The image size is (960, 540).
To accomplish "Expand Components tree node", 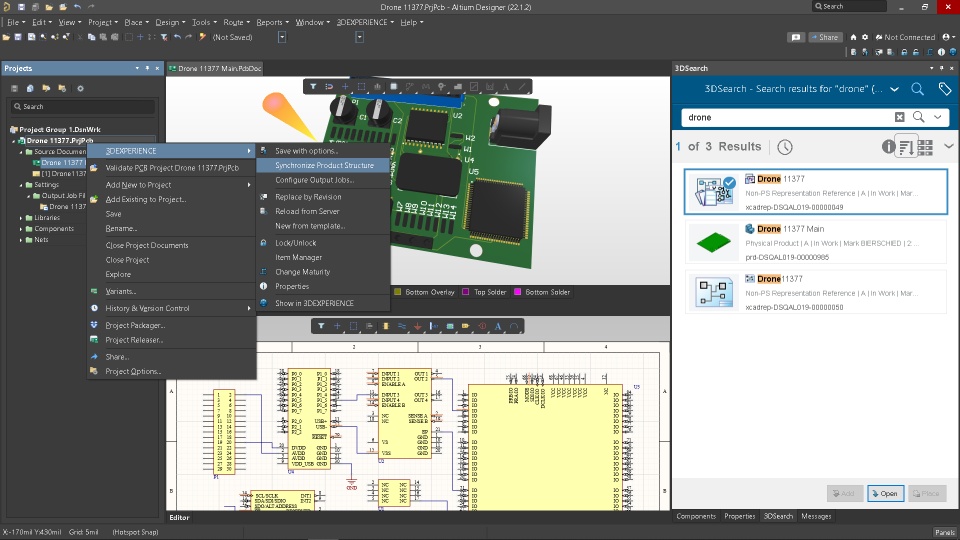I will tap(21, 229).
